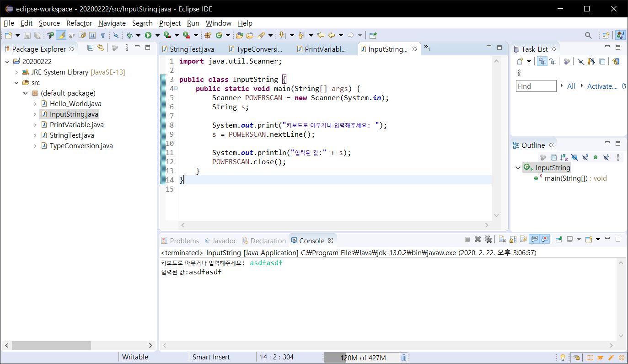Click the Pin Editor icon
Image resolution: width=628 pixels, height=364 pixels.
(373, 35)
